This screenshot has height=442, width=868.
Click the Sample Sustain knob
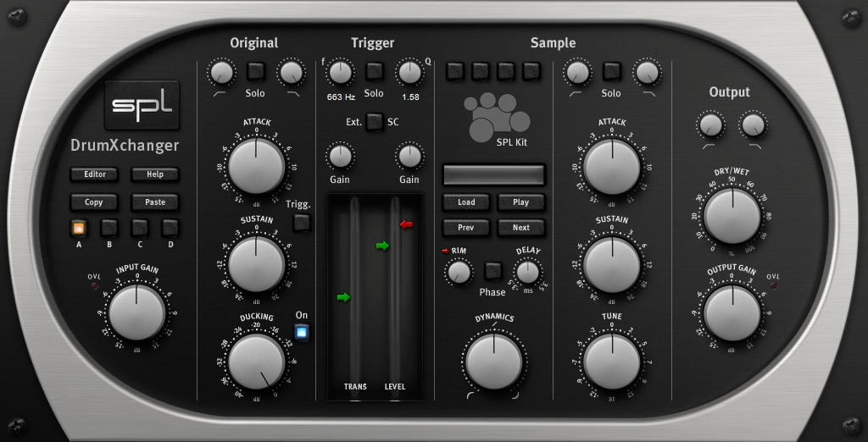[x=612, y=264]
